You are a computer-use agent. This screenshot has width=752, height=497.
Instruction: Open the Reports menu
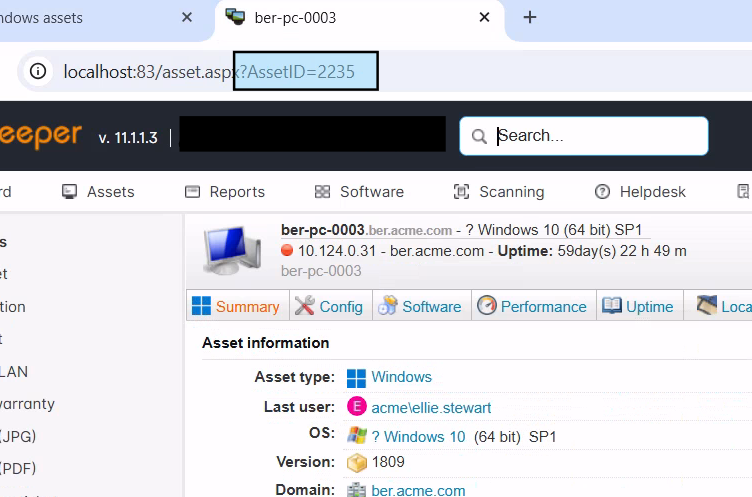(224, 192)
